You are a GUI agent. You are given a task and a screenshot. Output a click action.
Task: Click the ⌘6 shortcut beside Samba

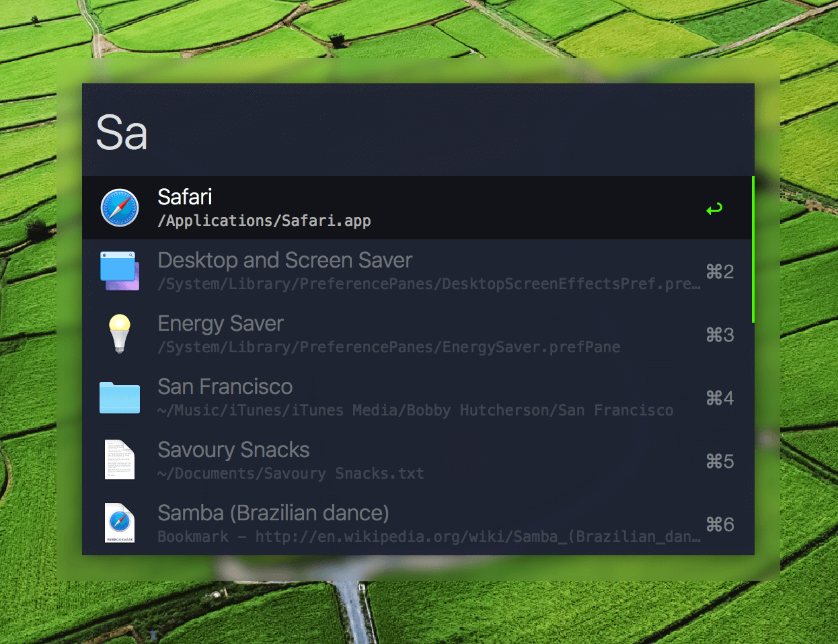pyautogui.click(x=720, y=524)
